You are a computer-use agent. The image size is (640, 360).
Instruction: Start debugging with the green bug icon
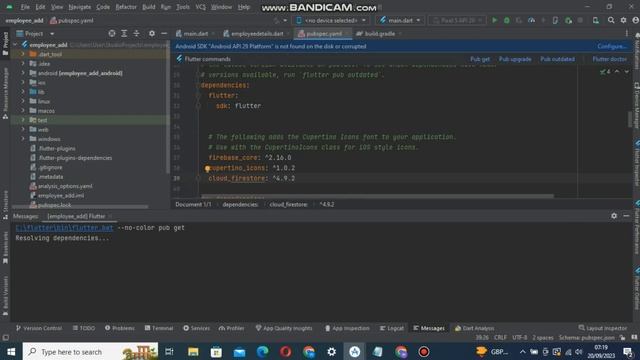tap(507, 20)
